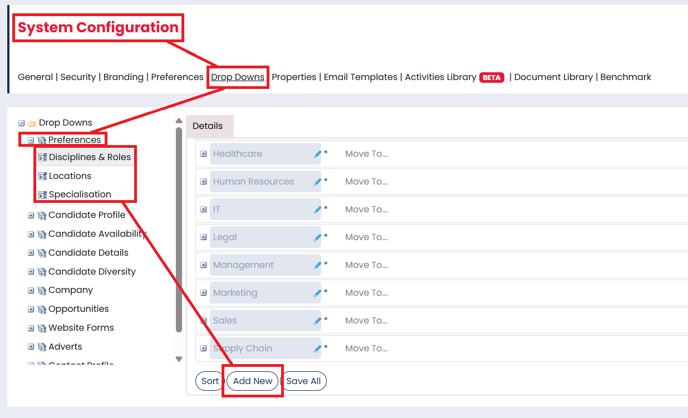
Task: Click the edit pencil for Healthcare
Action: pos(317,154)
